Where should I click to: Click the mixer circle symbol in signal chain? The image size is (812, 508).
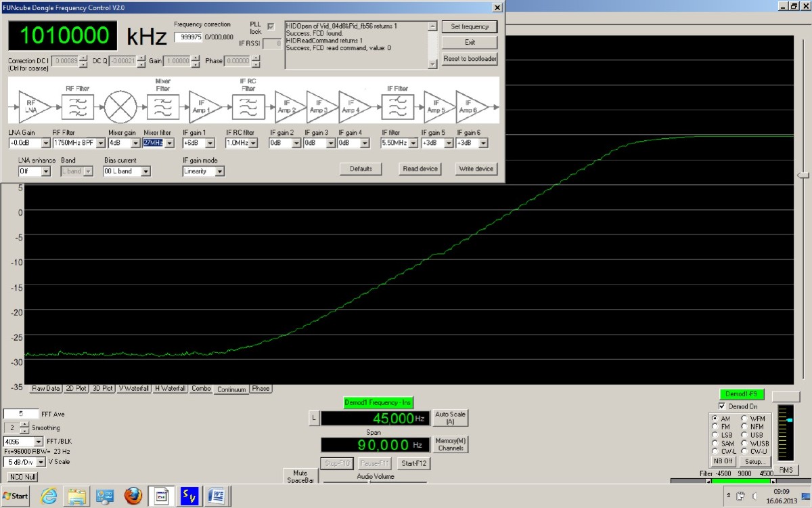tap(120, 107)
